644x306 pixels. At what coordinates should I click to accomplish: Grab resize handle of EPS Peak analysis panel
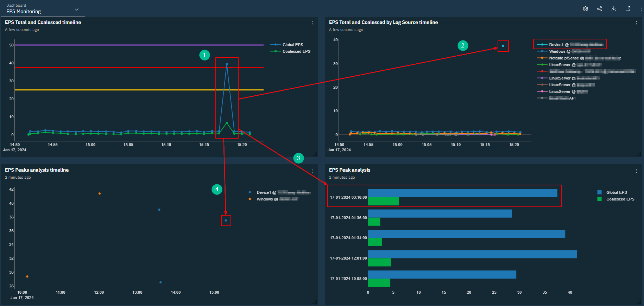(x=638, y=302)
